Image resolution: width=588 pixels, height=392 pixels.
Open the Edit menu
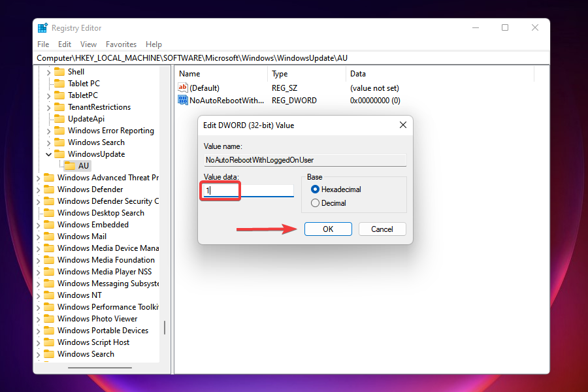coord(65,44)
